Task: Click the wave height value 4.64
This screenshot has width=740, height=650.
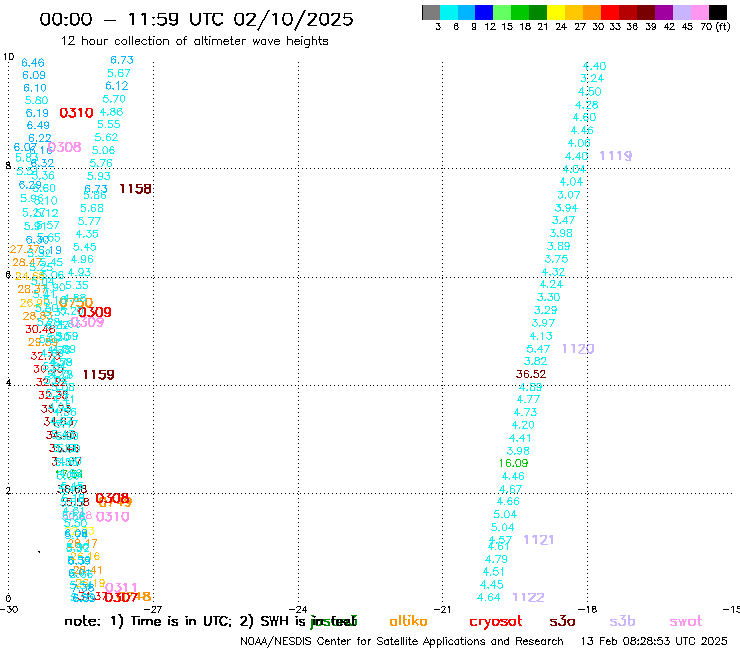Action: (488, 598)
